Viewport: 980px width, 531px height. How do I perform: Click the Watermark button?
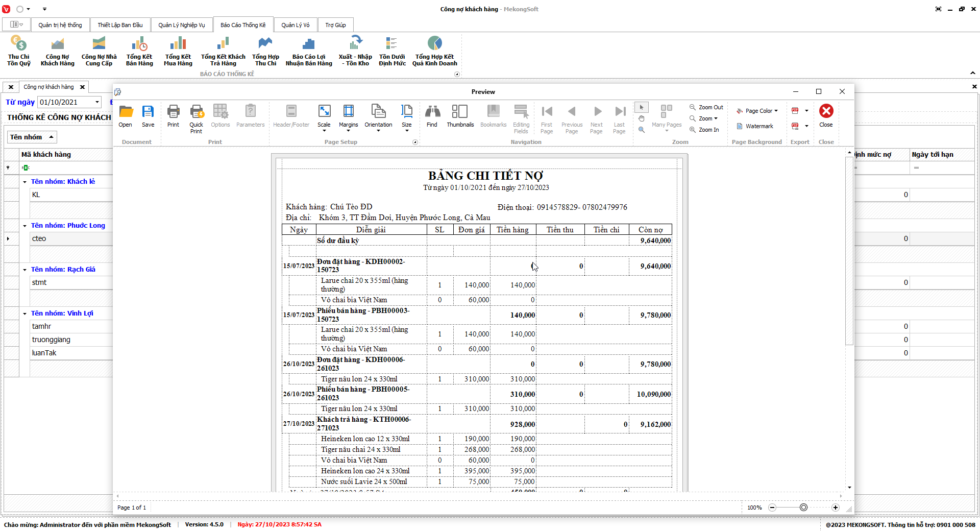pyautogui.click(x=755, y=126)
